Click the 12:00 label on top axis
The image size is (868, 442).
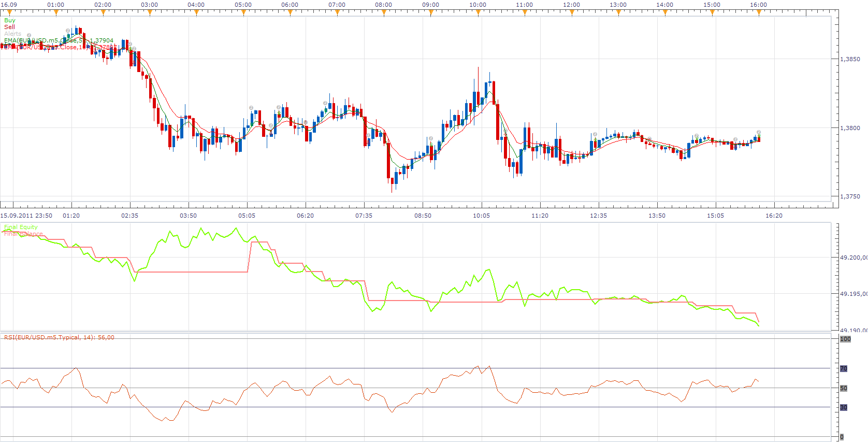click(x=571, y=5)
